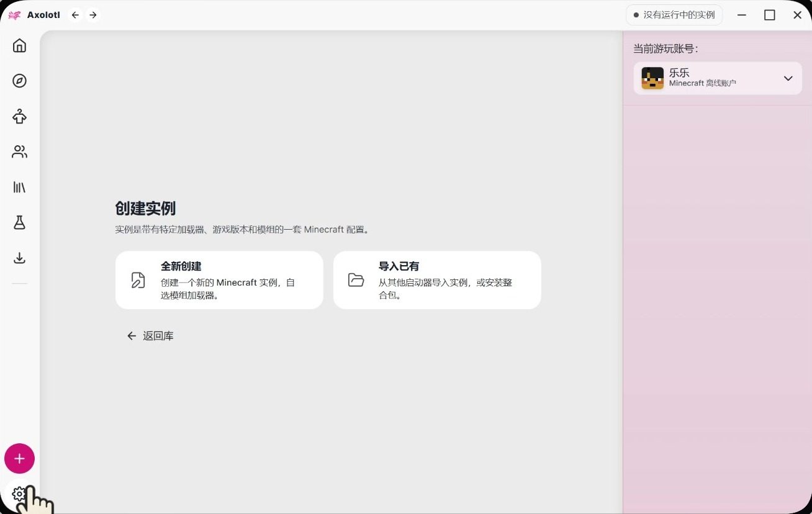The height and width of the screenshot is (514, 812).
Task: Click the folder icon in 导入已有 card
Action: coord(356,280)
